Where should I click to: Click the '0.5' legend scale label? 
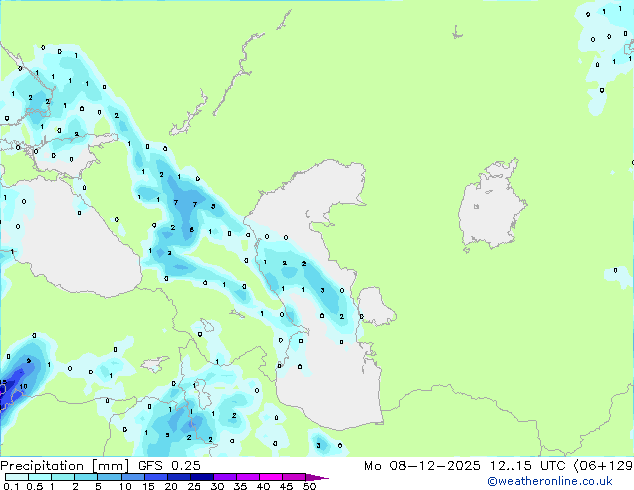point(35,486)
